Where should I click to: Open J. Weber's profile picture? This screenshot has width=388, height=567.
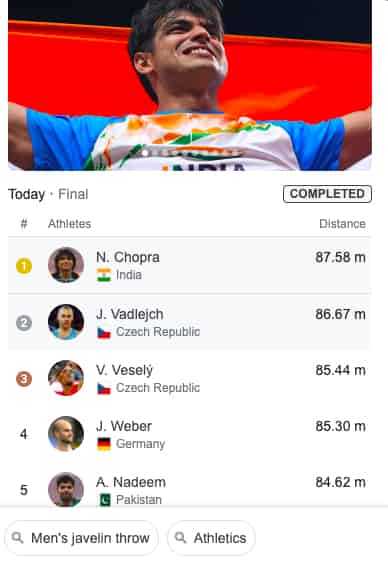pos(66,434)
